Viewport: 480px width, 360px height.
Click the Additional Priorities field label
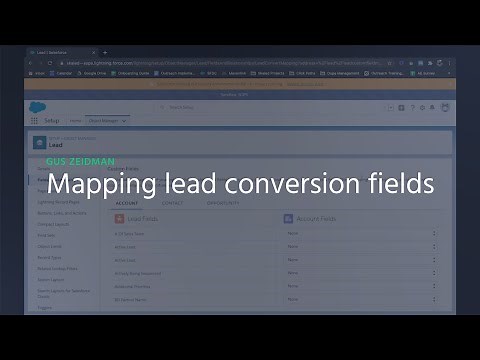click(x=132, y=286)
